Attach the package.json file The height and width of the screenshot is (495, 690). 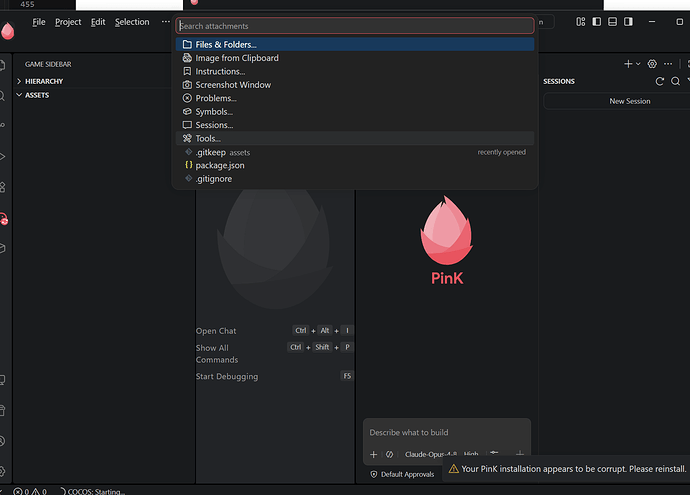355,165
